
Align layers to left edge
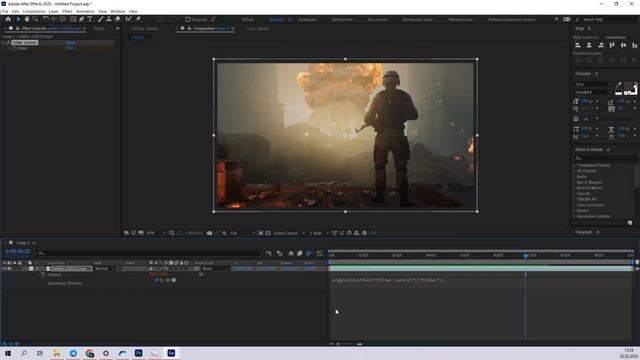click(x=578, y=45)
